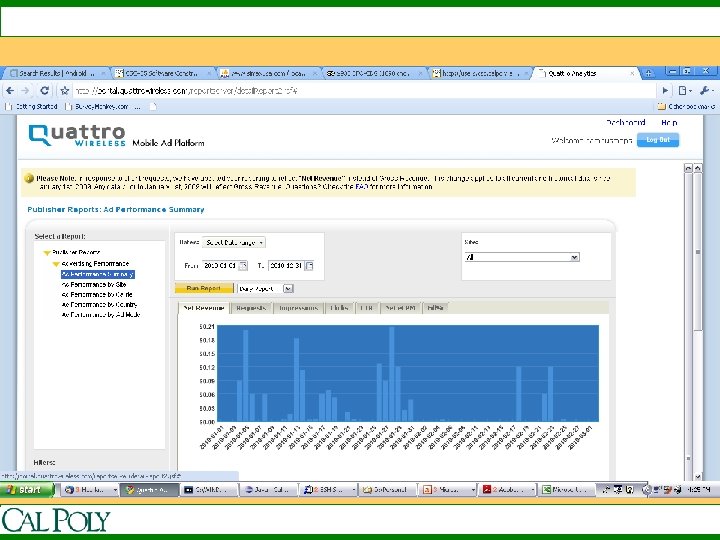
Task: Select Ad Performance by Site report
Action: pos(94,285)
